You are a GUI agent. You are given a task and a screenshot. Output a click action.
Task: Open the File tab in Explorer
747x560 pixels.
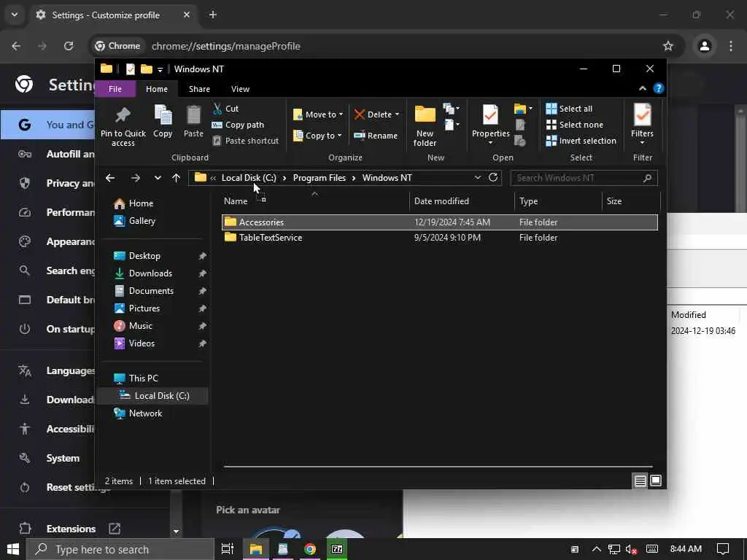[x=115, y=89]
